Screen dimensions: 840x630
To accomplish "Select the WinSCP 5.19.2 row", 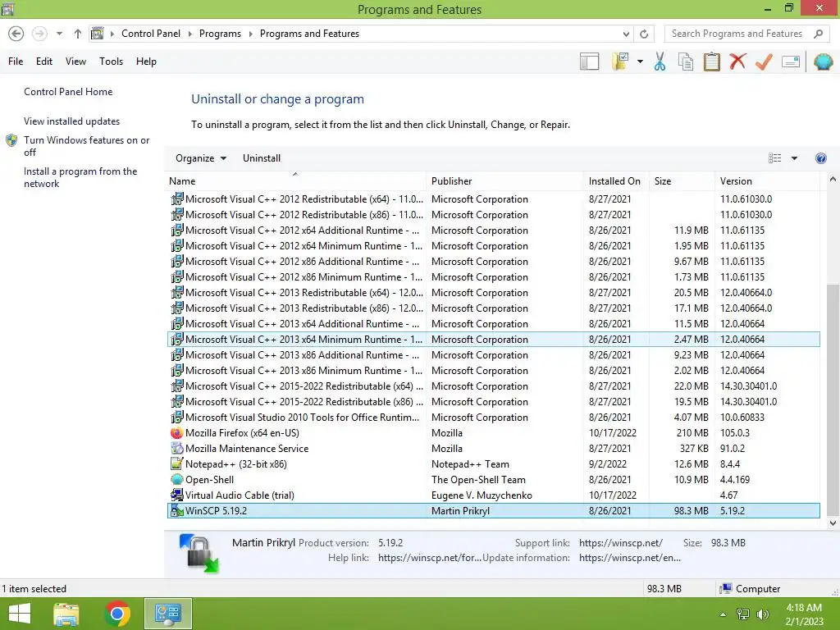I will (493, 510).
